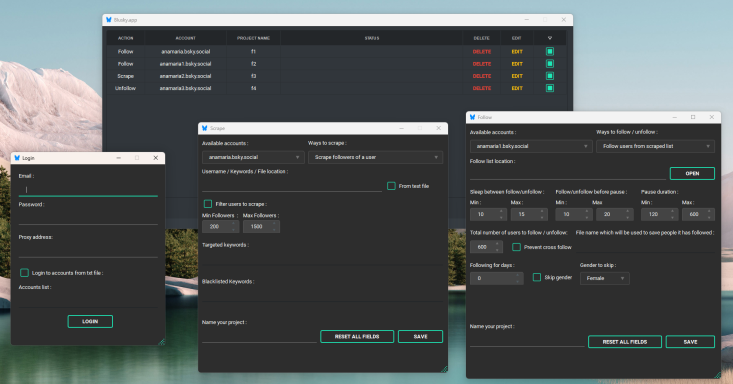Edit project f1

tap(517, 51)
